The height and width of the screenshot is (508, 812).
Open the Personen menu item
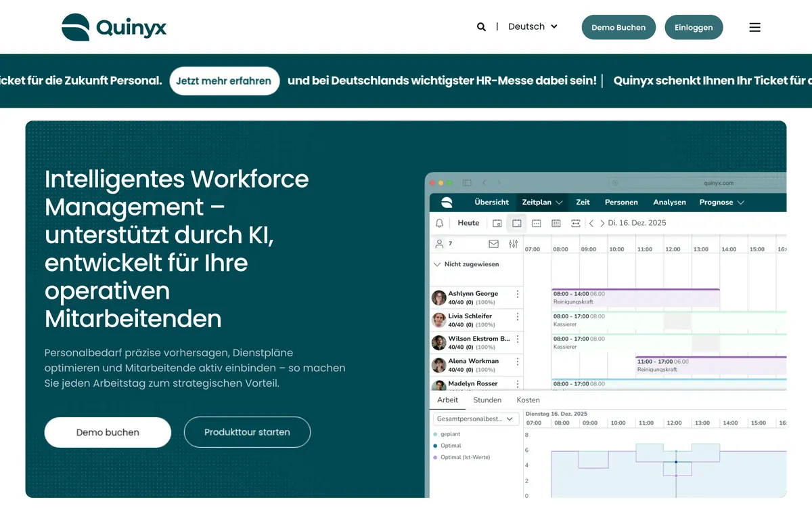coord(621,202)
